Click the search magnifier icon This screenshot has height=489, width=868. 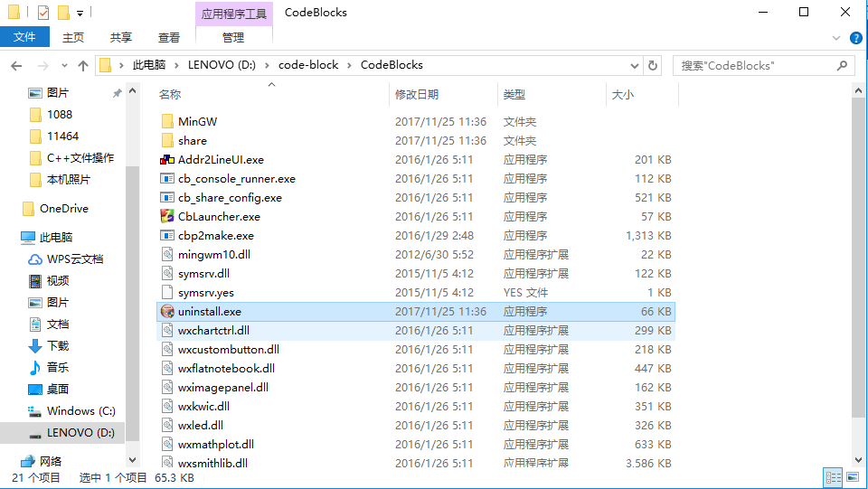click(842, 65)
